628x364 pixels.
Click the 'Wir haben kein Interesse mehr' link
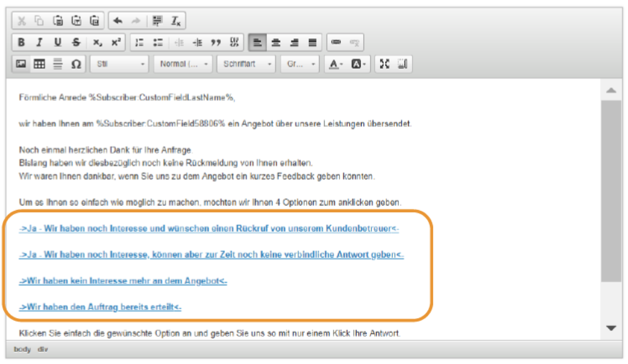[x=123, y=281]
